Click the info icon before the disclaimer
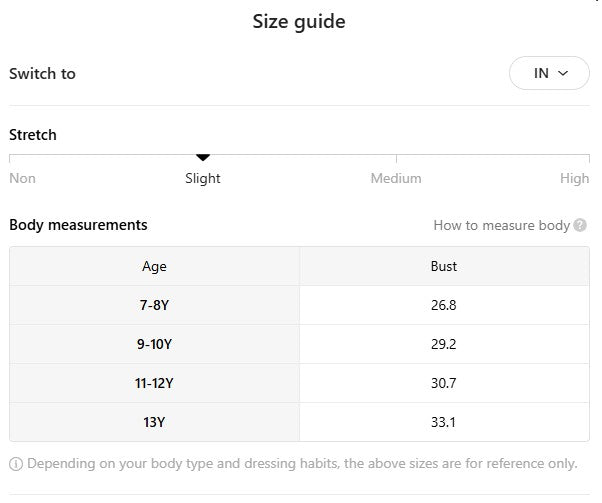Image resolution: width=602 pixels, height=503 pixels. tap(16, 464)
